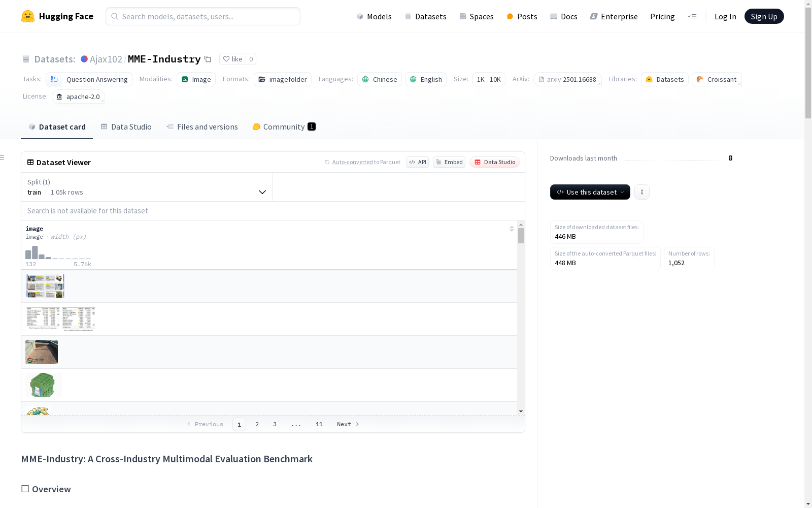
Task: Open the Docs section
Action: coord(564,16)
